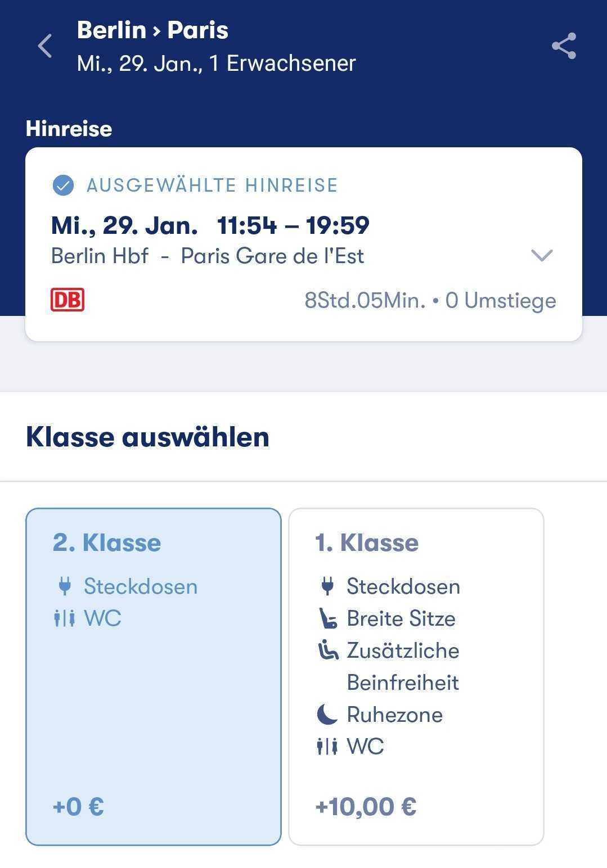Viewport: 607px width, 868px height.
Task: Tap the selected-journey checkmark icon
Action: click(x=63, y=185)
